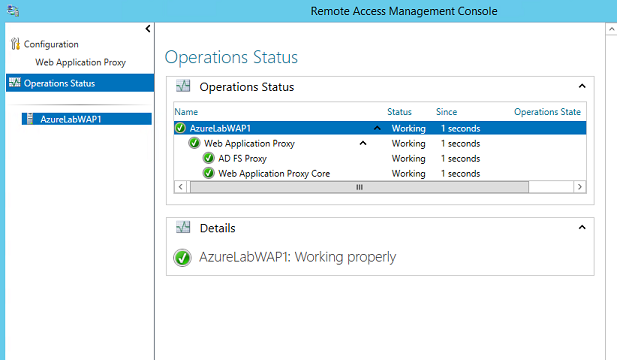
Task: Select the Web Application Proxy row name
Action: [x=249, y=143]
